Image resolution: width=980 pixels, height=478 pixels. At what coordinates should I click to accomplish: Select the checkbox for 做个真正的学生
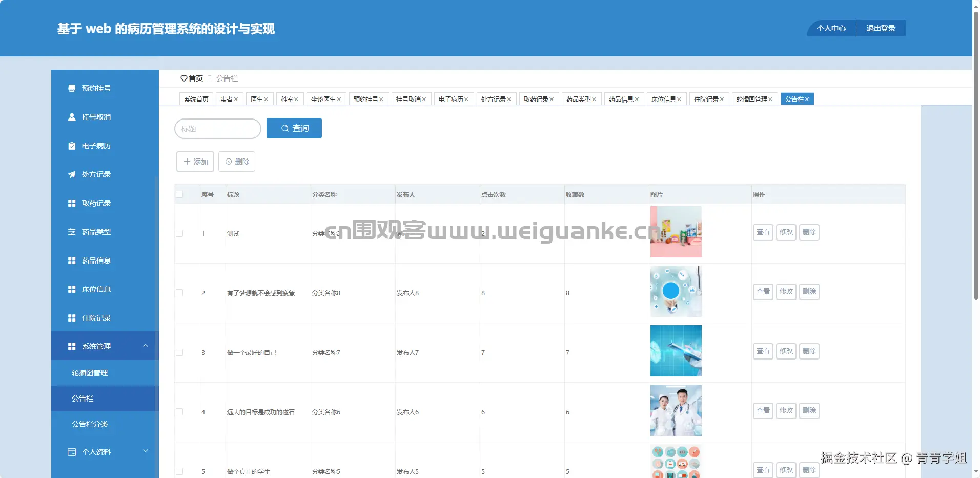(x=179, y=471)
